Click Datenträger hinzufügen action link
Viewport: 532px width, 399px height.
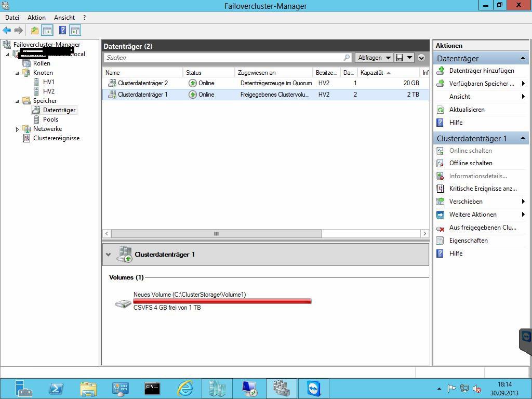482,71
